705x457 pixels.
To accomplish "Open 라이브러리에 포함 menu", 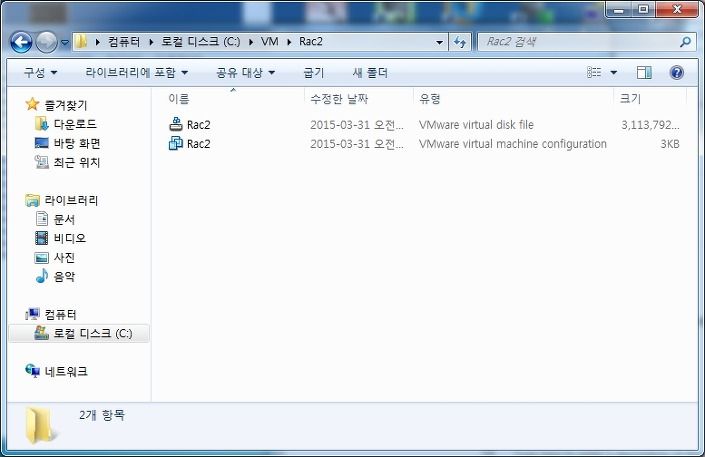I will pos(137,72).
